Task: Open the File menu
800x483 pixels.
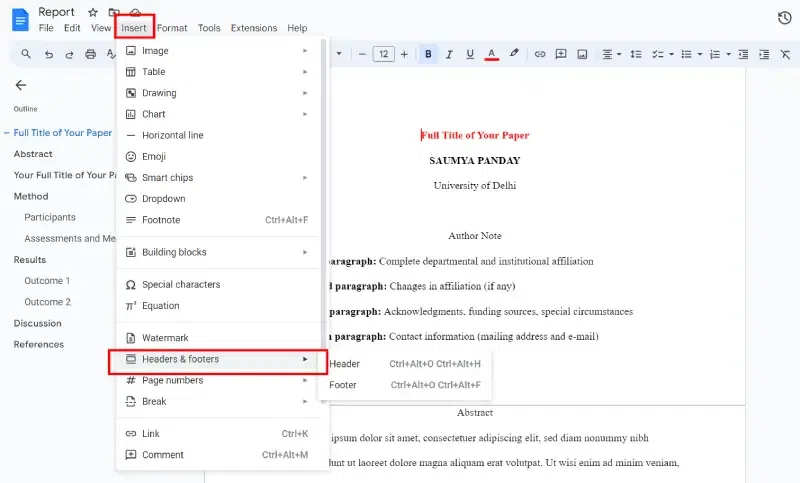Action: tap(46, 28)
